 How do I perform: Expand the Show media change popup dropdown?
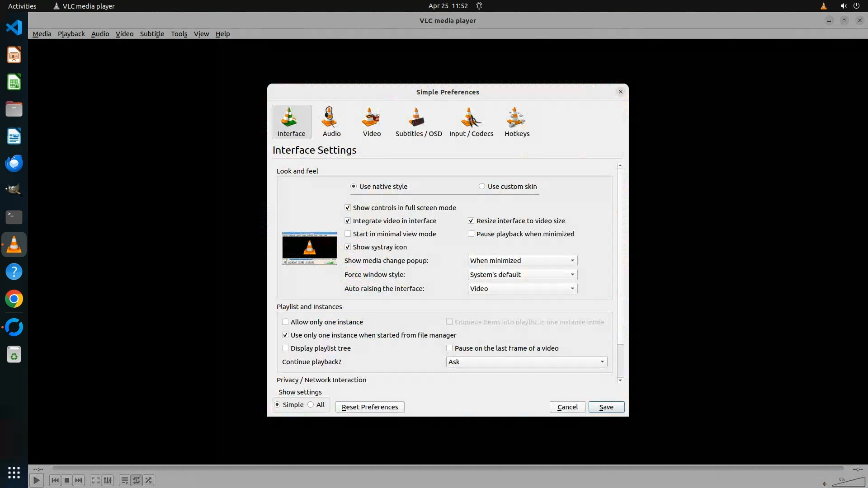[522, 261]
